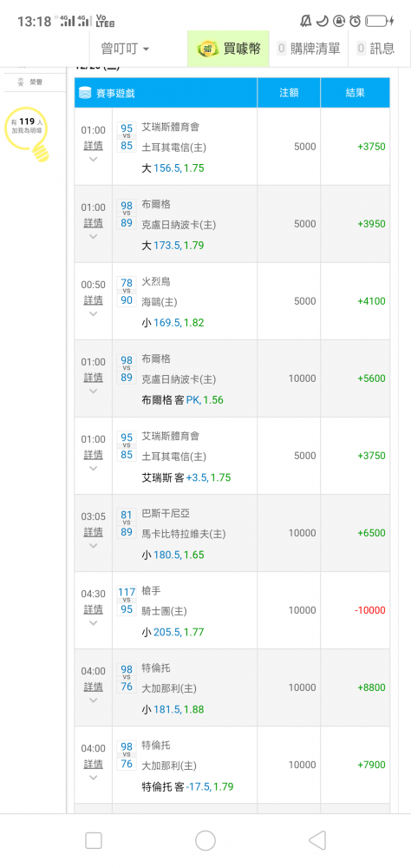This screenshot has height=868, width=411.
Task: Open the 訊息 tab
Action: click(376, 49)
